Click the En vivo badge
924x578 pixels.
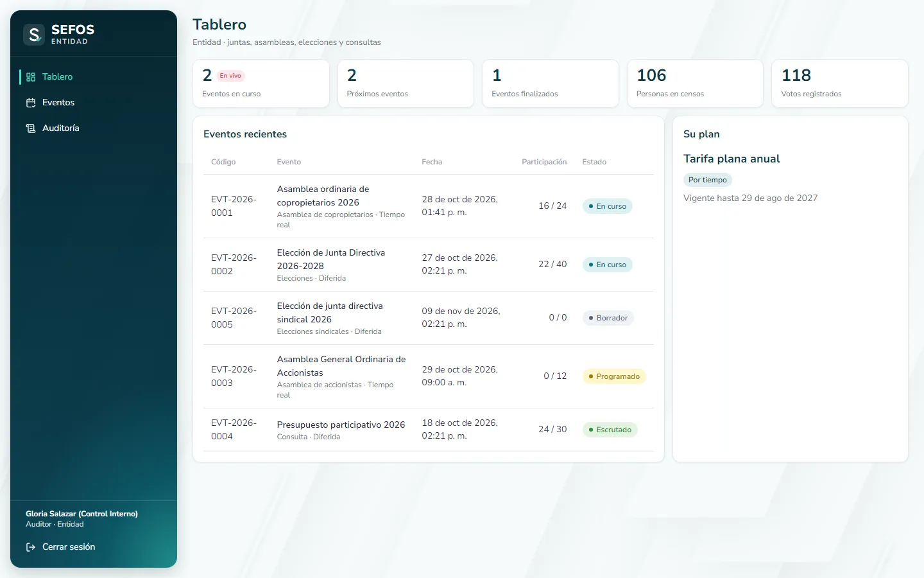click(230, 76)
